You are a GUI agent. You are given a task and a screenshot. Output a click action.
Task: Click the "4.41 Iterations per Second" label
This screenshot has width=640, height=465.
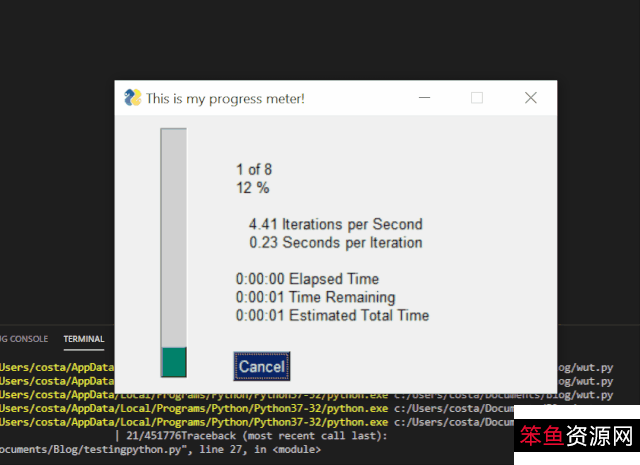[335, 224]
